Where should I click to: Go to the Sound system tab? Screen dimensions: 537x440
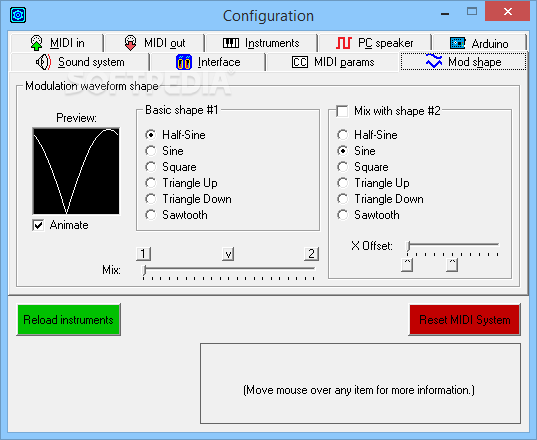tap(80, 62)
